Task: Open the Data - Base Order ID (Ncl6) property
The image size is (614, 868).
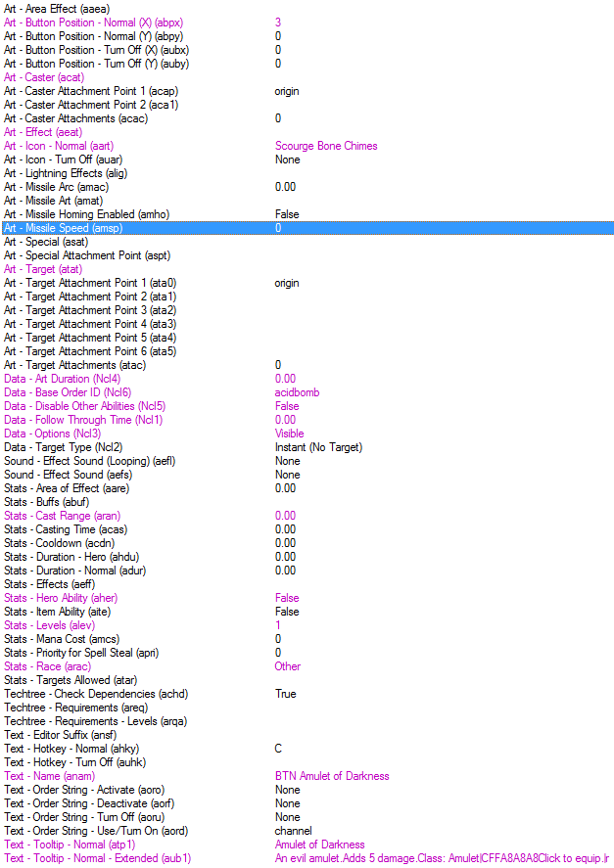Action: (x=68, y=392)
